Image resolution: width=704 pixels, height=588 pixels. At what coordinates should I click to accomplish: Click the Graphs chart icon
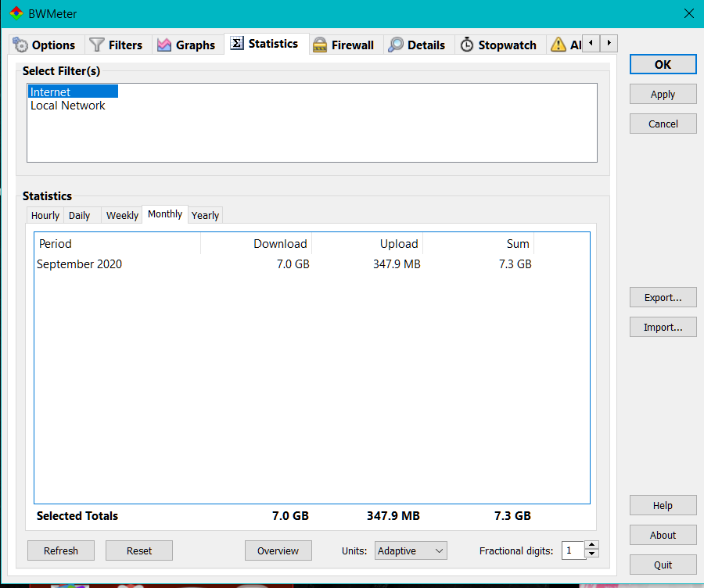coord(164,45)
